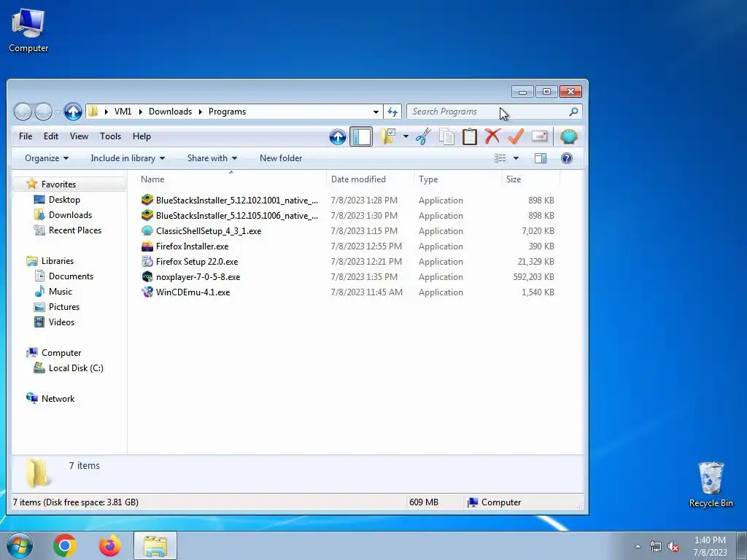
Task: Click the Windows Start button
Action: (19, 545)
